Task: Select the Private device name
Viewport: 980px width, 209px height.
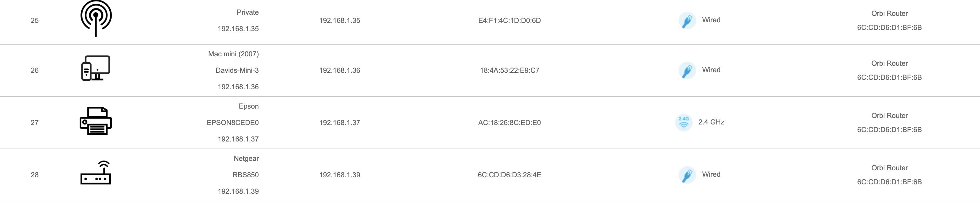Action: (248, 12)
